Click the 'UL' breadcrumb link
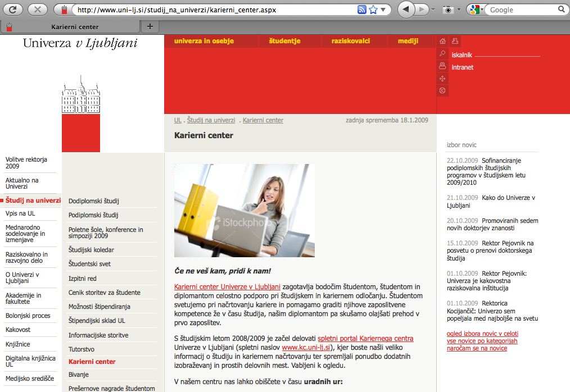The height and width of the screenshot is (392, 570). click(178, 120)
